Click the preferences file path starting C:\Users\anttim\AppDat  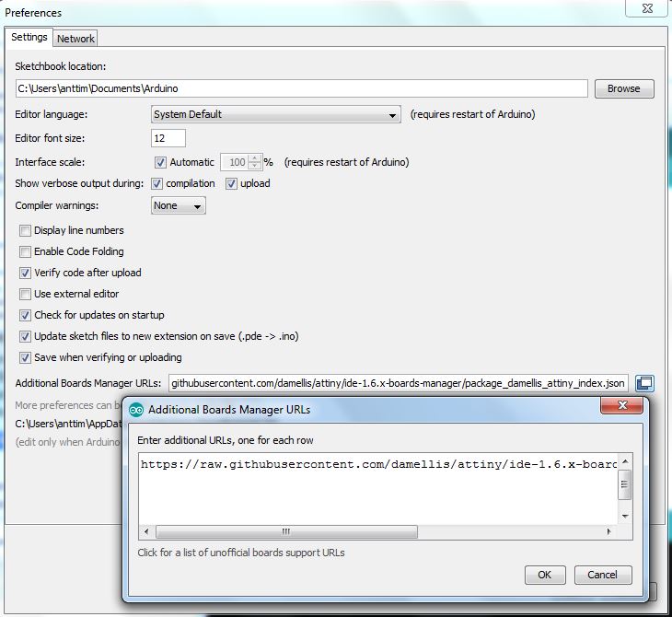(x=68, y=424)
